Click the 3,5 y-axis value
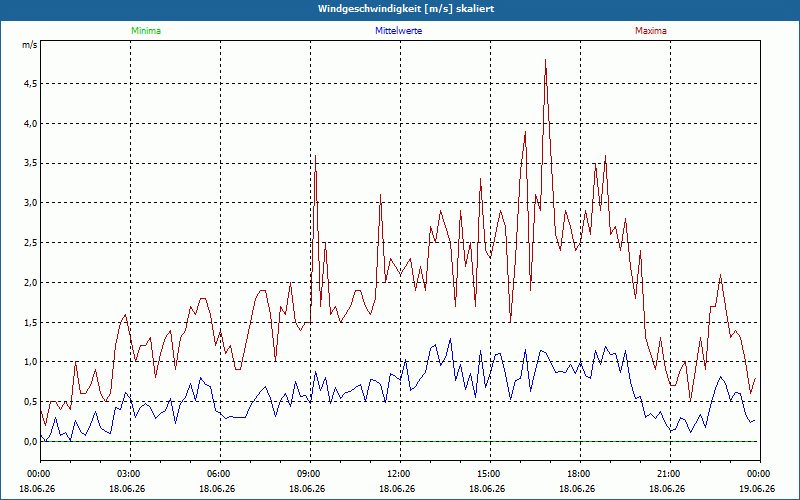 pos(31,163)
